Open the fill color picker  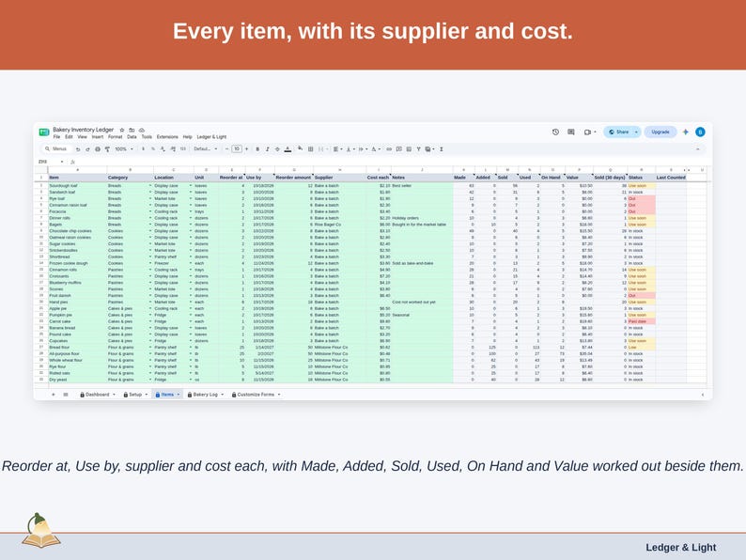click(301, 148)
